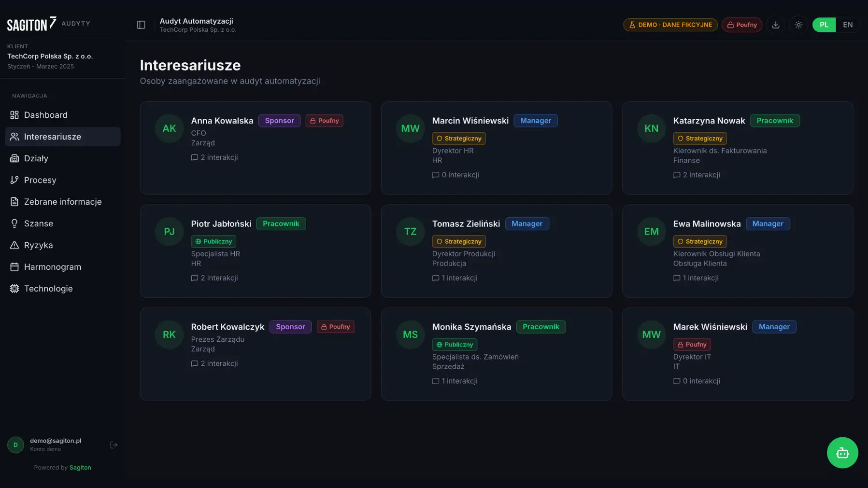Open Zebrane informacje page
The image size is (868, 488).
(x=63, y=202)
